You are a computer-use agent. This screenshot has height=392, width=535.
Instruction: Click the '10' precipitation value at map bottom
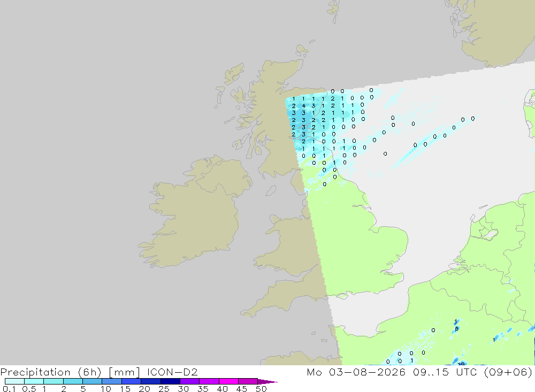pyautogui.click(x=461, y=364)
